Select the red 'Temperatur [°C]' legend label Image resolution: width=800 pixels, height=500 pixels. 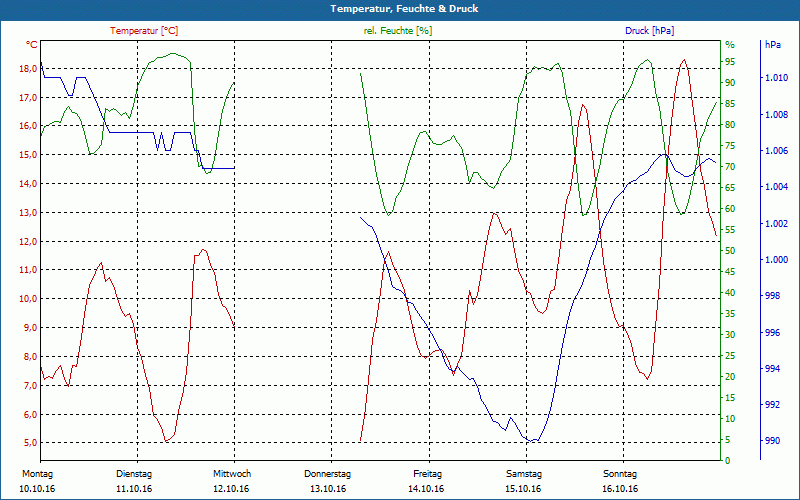[144, 31]
